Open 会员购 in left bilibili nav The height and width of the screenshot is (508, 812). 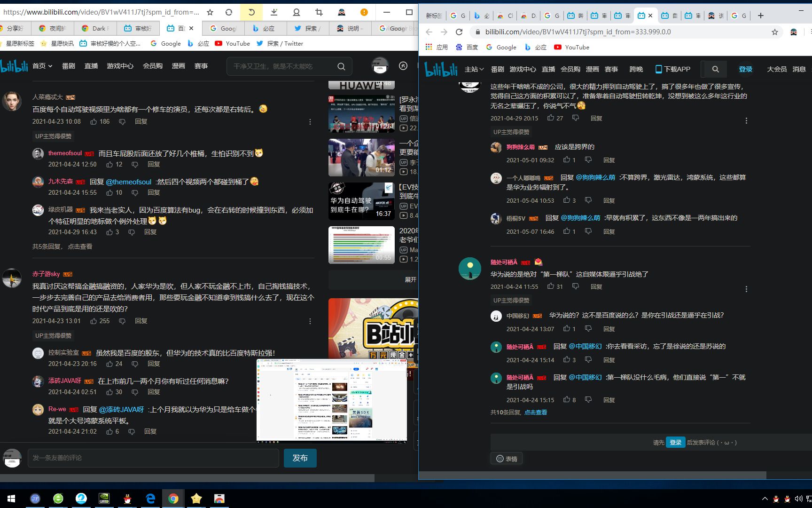click(153, 66)
